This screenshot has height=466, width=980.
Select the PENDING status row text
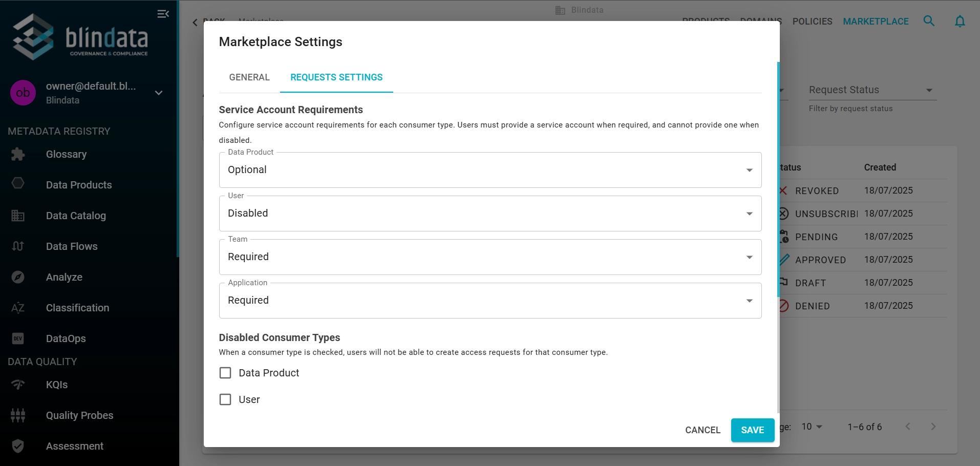click(816, 237)
